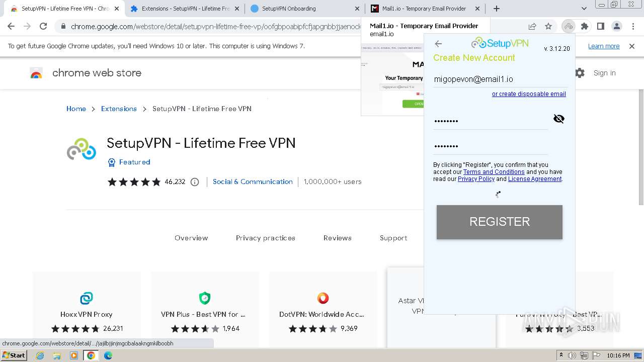The image size is (644, 362).
Task: Click the network icon in system tray
Action: [584, 355]
